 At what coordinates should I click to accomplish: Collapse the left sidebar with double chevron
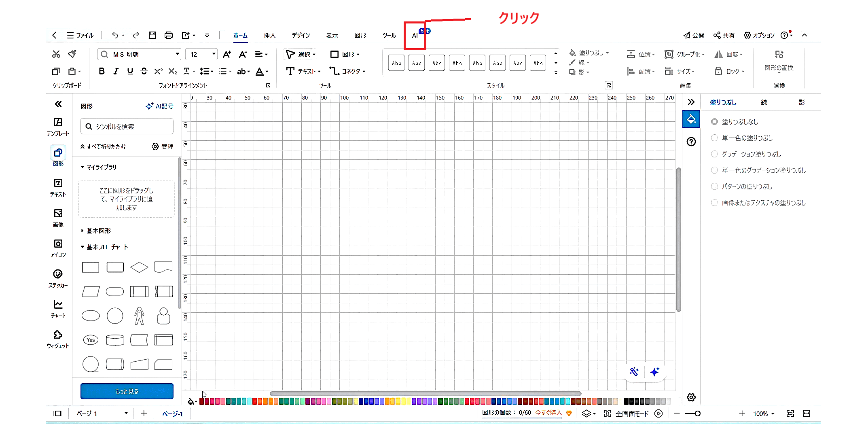tap(58, 104)
